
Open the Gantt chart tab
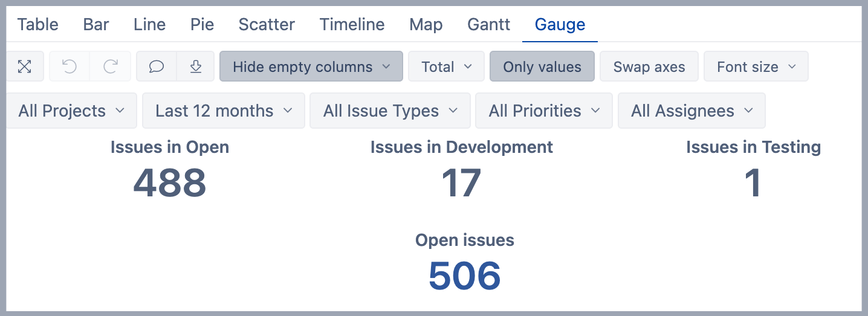488,25
